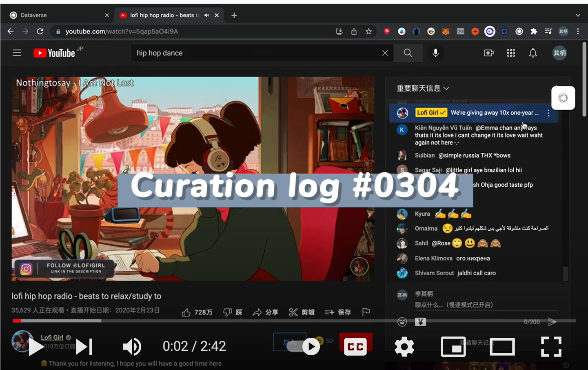588x370 pixels.
Task: Toggle closed captions CC
Action: pos(355,347)
